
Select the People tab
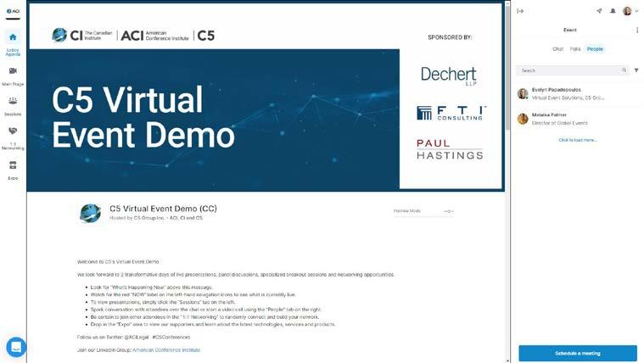tap(595, 49)
